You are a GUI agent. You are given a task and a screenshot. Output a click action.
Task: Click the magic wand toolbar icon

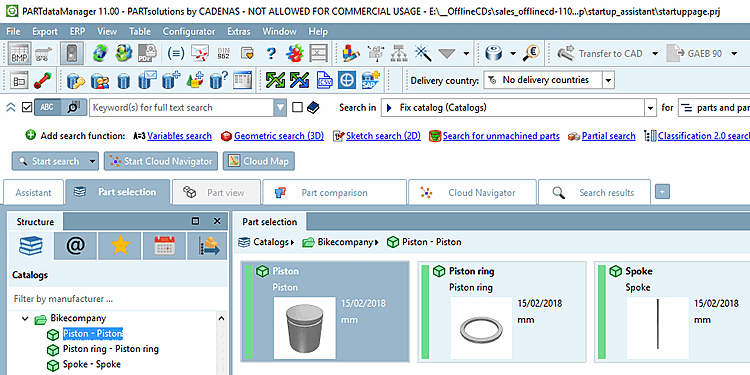[x=422, y=53]
